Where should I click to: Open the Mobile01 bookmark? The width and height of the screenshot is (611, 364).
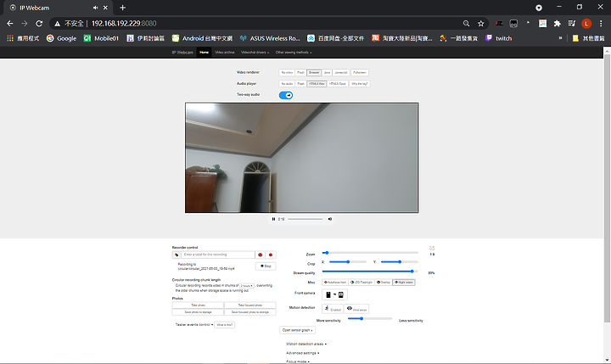[101, 38]
